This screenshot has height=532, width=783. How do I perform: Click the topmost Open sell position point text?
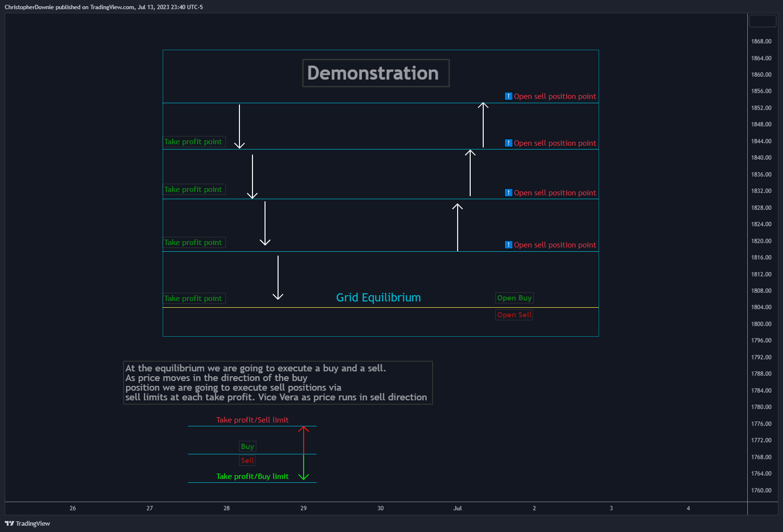(x=555, y=96)
